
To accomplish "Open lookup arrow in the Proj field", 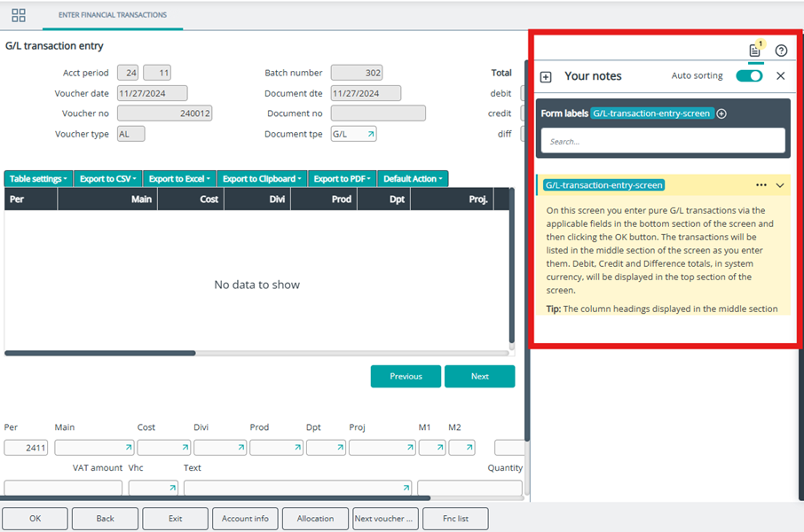I will coord(410,448).
